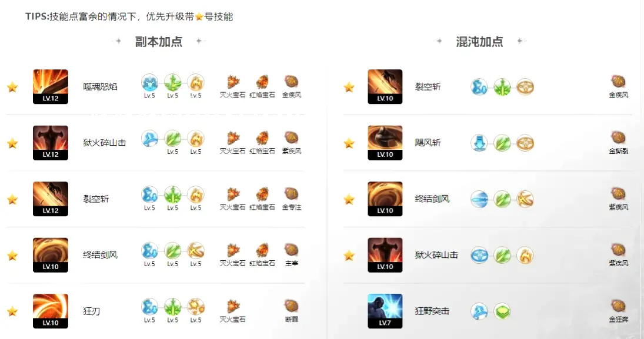Select the 金专注 rune icon

click(291, 194)
